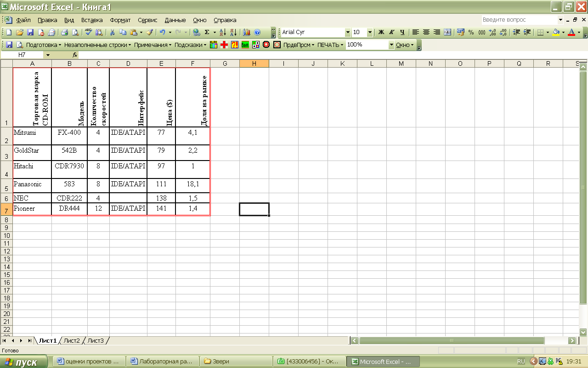Screen dimensions: 588x368
Task: Click the green Вып. icon
Action: pyautogui.click(x=245, y=45)
